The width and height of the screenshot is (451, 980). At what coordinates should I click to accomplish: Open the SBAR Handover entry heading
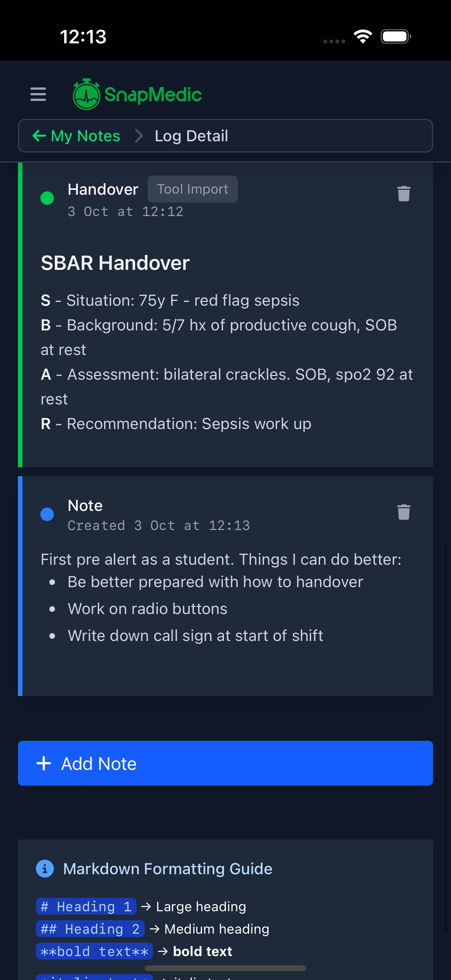click(115, 262)
